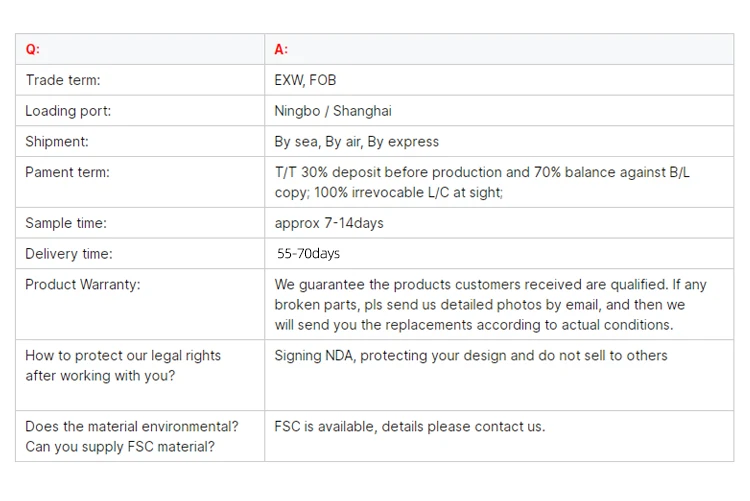This screenshot has width=750, height=501.
Task: Select the "Delivery time:" label
Action: [x=69, y=254]
